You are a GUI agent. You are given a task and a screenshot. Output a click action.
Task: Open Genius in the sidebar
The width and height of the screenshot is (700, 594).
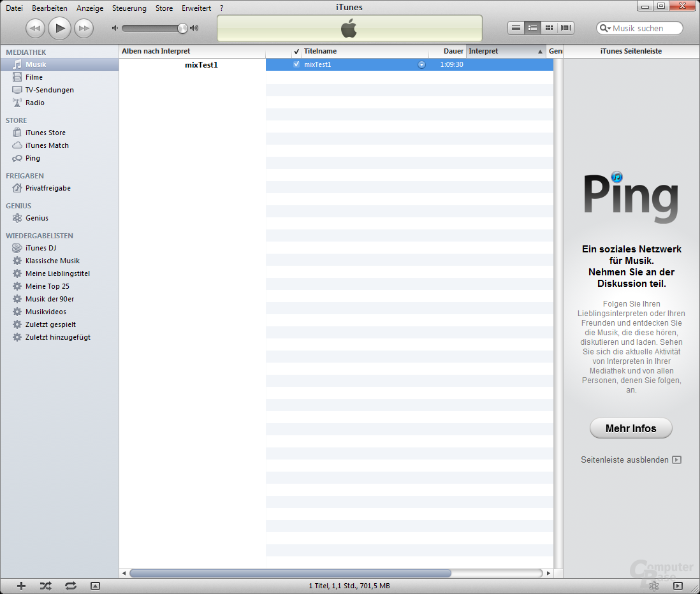tap(59, 218)
